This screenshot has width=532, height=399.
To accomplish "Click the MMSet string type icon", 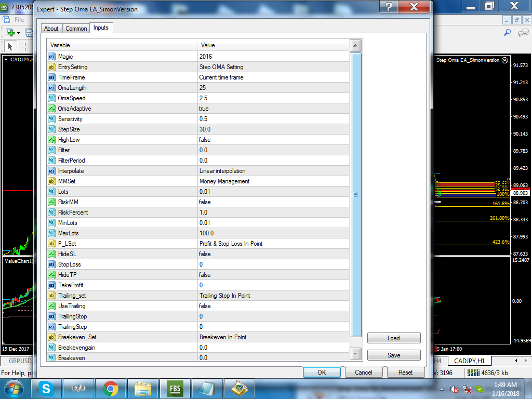I will [x=51, y=181].
